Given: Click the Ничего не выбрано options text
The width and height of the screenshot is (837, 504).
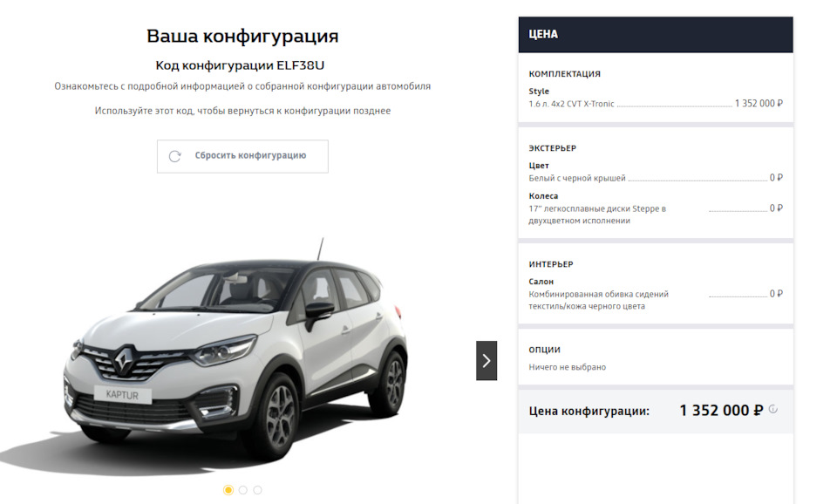Looking at the screenshot, I should pyautogui.click(x=567, y=367).
